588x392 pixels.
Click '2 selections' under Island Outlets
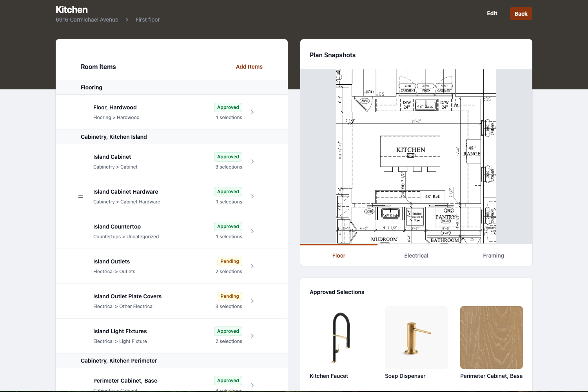pyautogui.click(x=229, y=272)
